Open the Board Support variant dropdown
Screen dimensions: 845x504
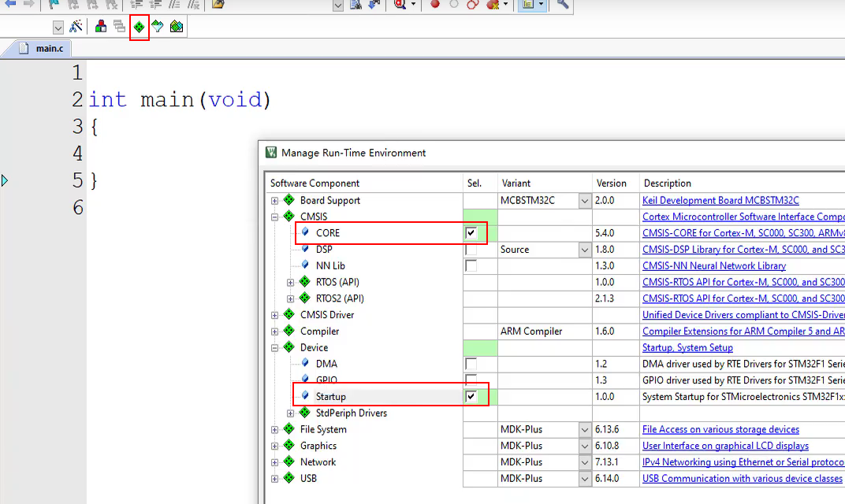point(584,201)
